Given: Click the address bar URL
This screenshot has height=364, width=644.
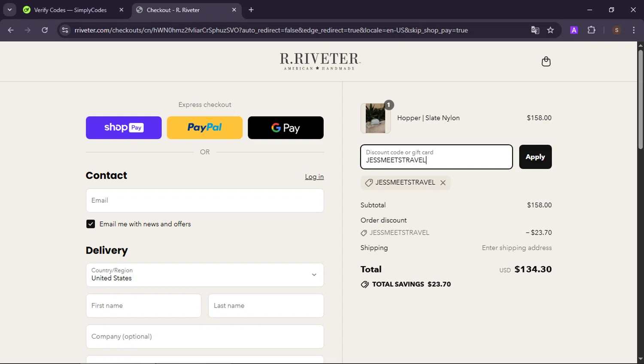Looking at the screenshot, I should [x=271, y=30].
